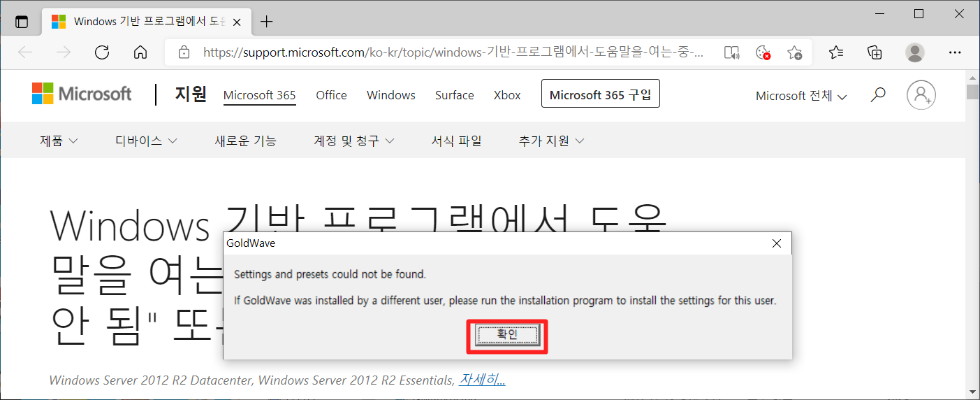This screenshot has height=400, width=980.
Task: Open Windows nav link
Action: [391, 95]
